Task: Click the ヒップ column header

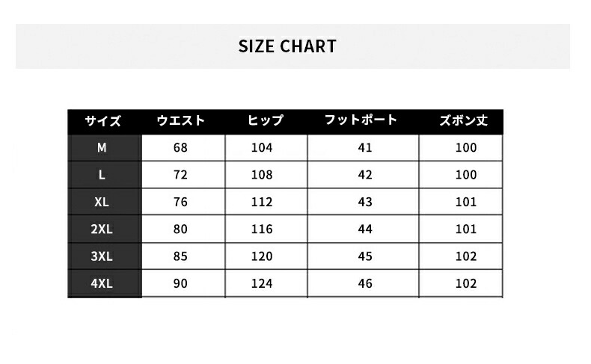Action: pos(265,120)
